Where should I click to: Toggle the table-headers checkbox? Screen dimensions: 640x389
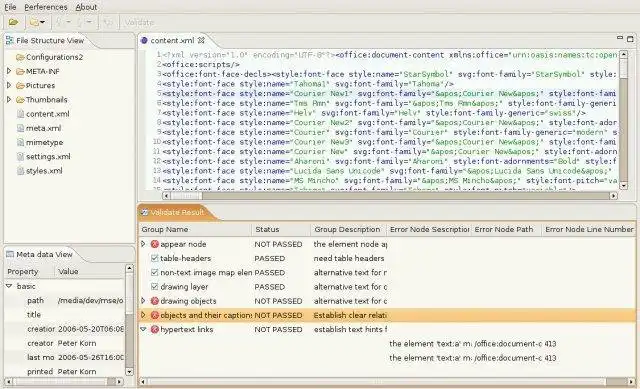pyautogui.click(x=154, y=258)
